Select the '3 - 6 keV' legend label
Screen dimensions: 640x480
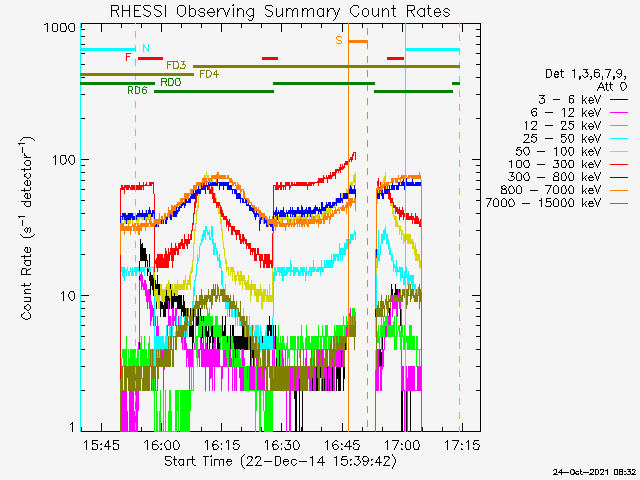click(570, 100)
